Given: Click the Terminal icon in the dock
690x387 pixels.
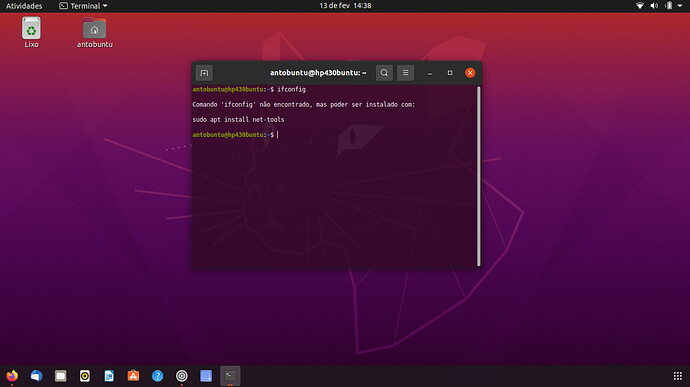Looking at the screenshot, I should tap(230, 376).
